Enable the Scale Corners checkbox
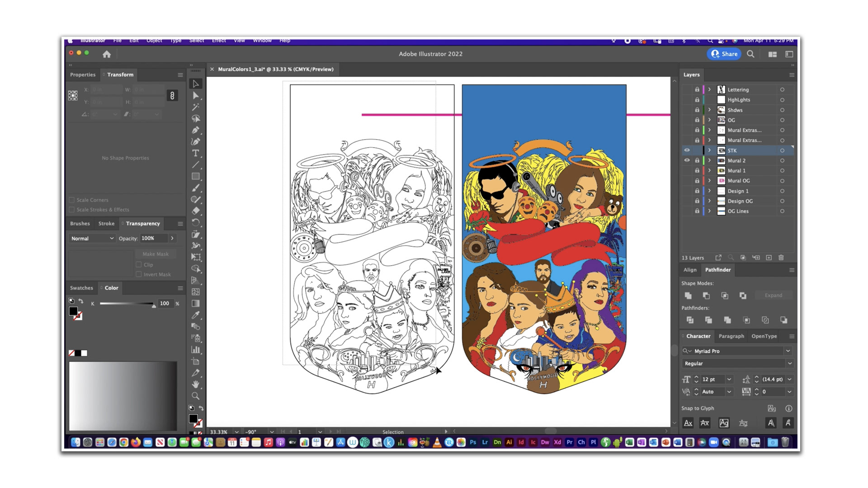 [x=72, y=200]
